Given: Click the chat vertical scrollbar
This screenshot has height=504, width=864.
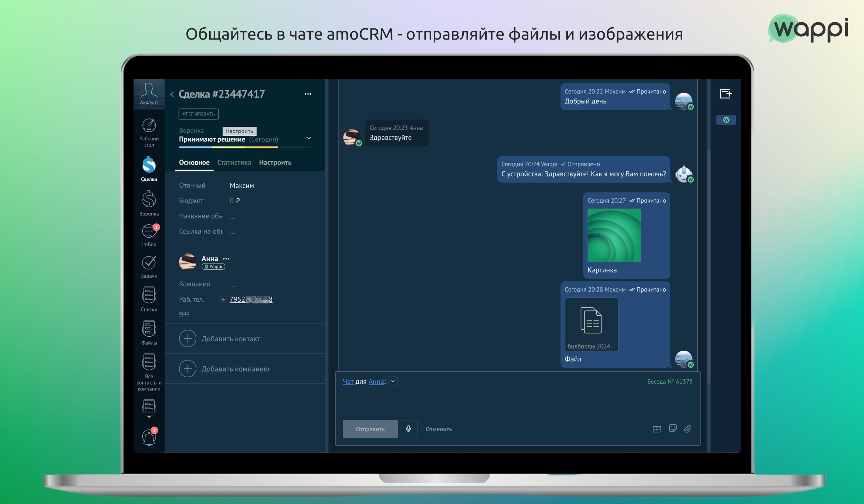Looking at the screenshot, I should pyautogui.click(x=709, y=266).
